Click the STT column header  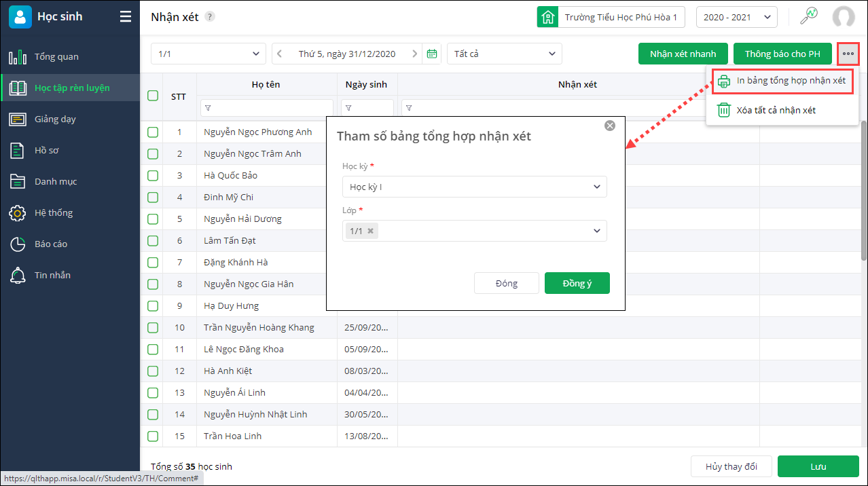pyautogui.click(x=179, y=97)
